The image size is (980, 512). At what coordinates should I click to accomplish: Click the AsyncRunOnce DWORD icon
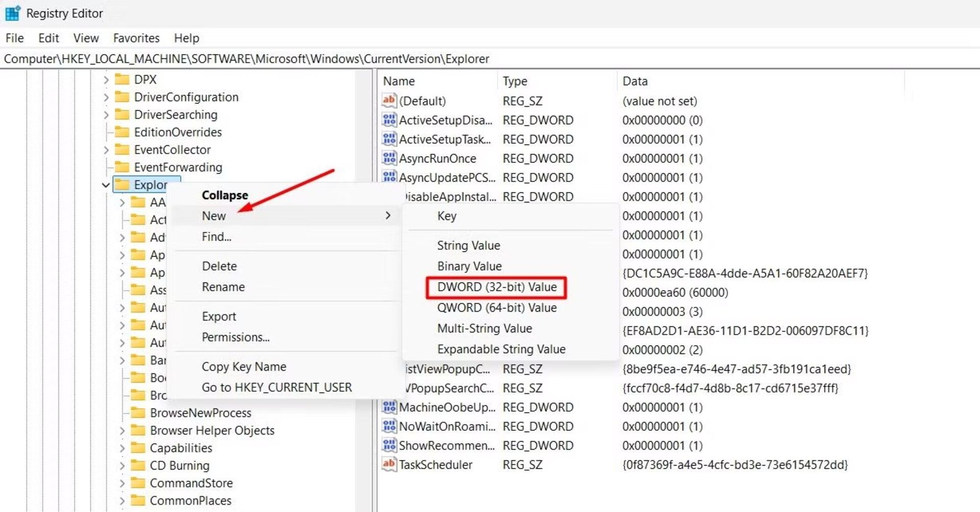click(389, 158)
